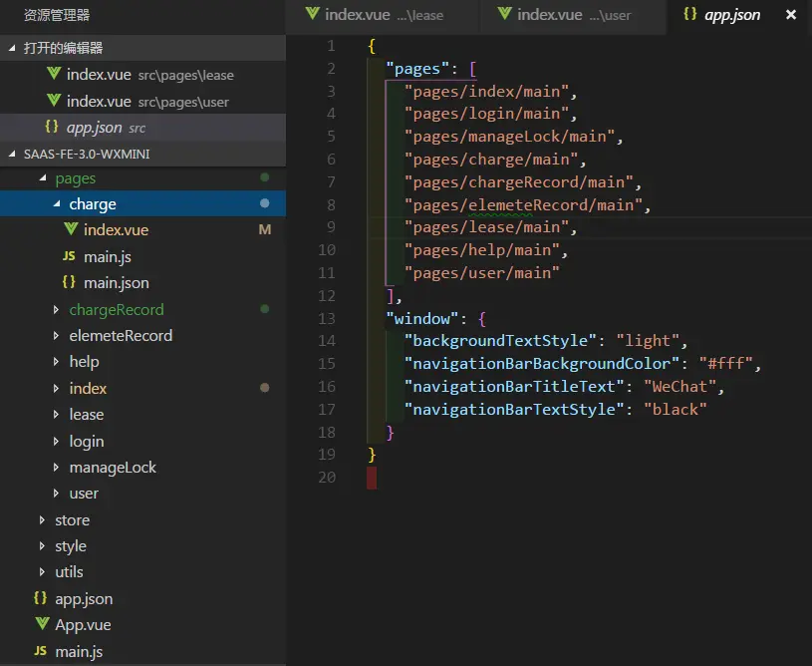Collapse the charge folder arrow
812x666 pixels.
coord(57,203)
